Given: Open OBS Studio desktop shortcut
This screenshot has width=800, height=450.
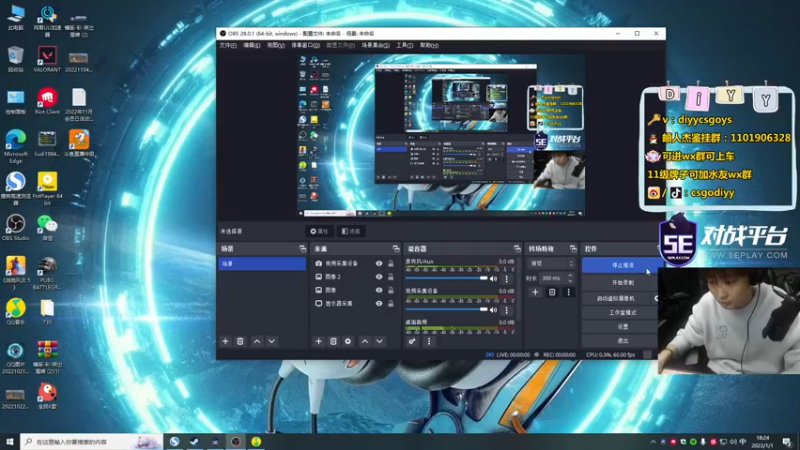Looking at the screenshot, I should pos(15,228).
